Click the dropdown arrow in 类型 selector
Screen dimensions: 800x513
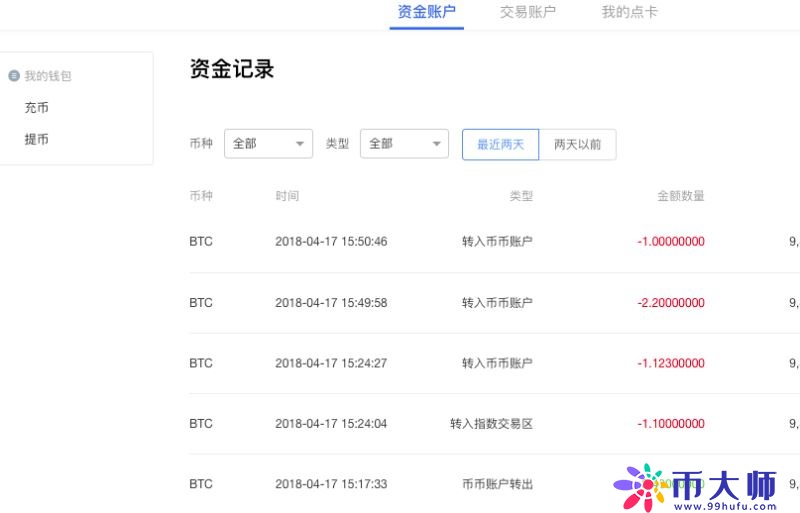436,144
